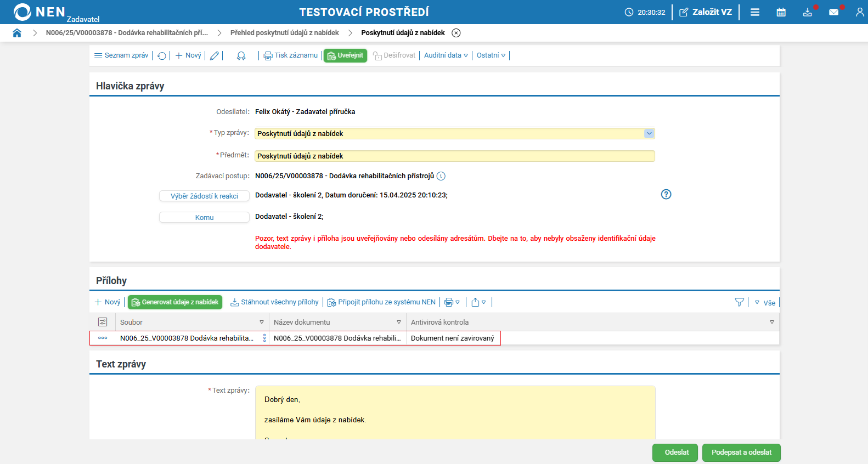Click the home icon in breadcrumb
The width and height of the screenshot is (868, 464).
pyautogui.click(x=17, y=33)
